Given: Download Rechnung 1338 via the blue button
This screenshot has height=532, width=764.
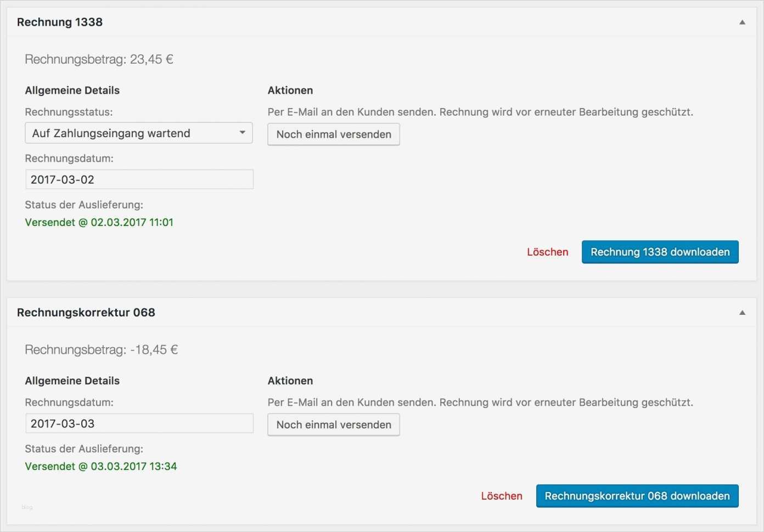Looking at the screenshot, I should pyautogui.click(x=660, y=252).
